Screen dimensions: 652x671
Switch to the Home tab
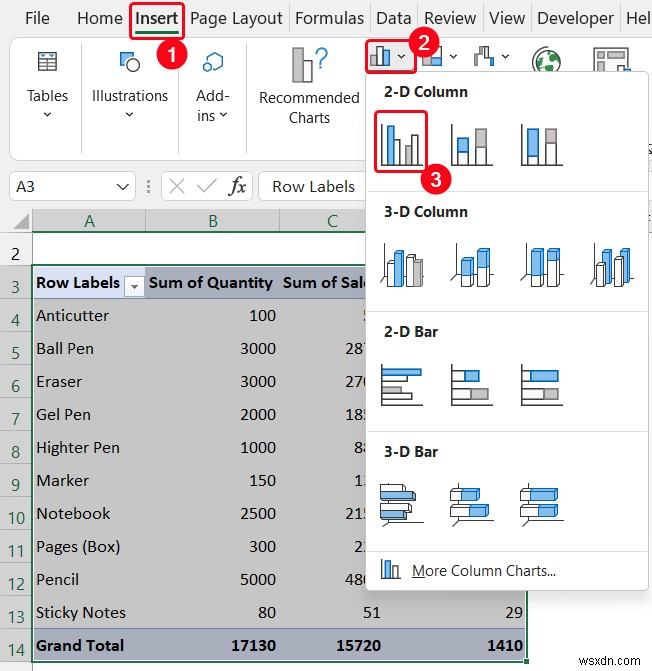100,18
